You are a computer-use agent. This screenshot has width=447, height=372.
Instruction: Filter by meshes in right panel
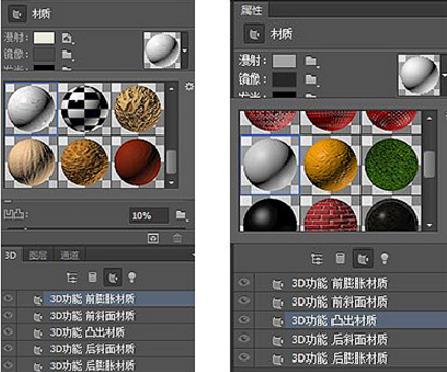click(x=340, y=258)
